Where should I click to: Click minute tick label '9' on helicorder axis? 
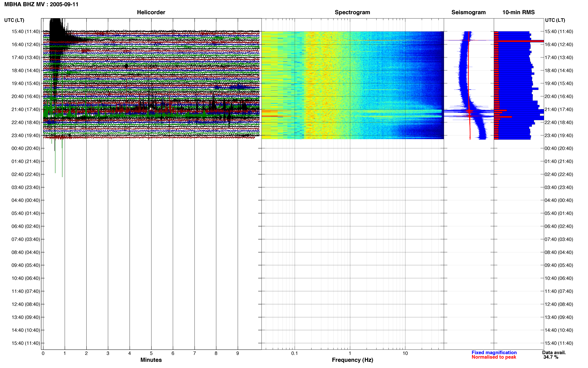click(x=238, y=353)
